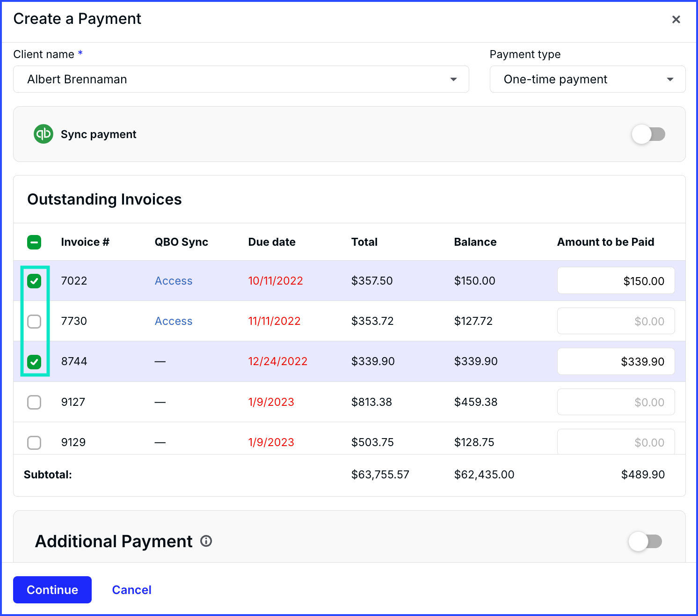Click the QuickBooks logo icon

click(x=44, y=134)
